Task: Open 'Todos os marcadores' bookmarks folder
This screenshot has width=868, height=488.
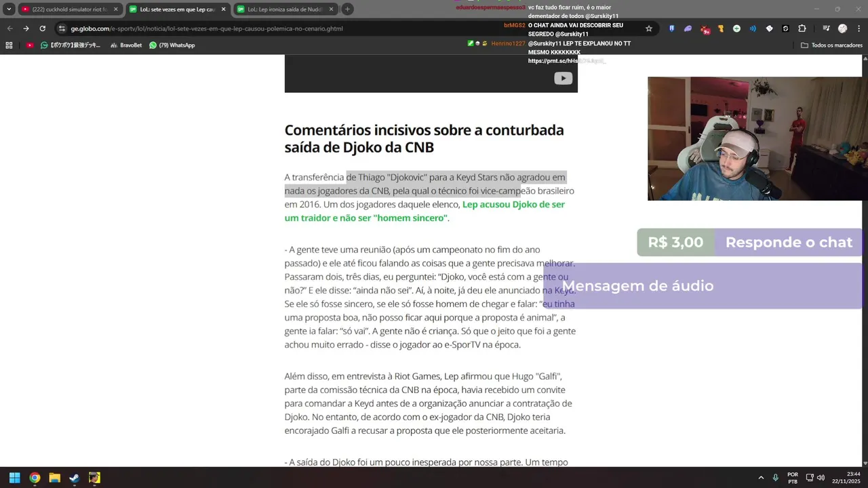Action: [x=831, y=45]
